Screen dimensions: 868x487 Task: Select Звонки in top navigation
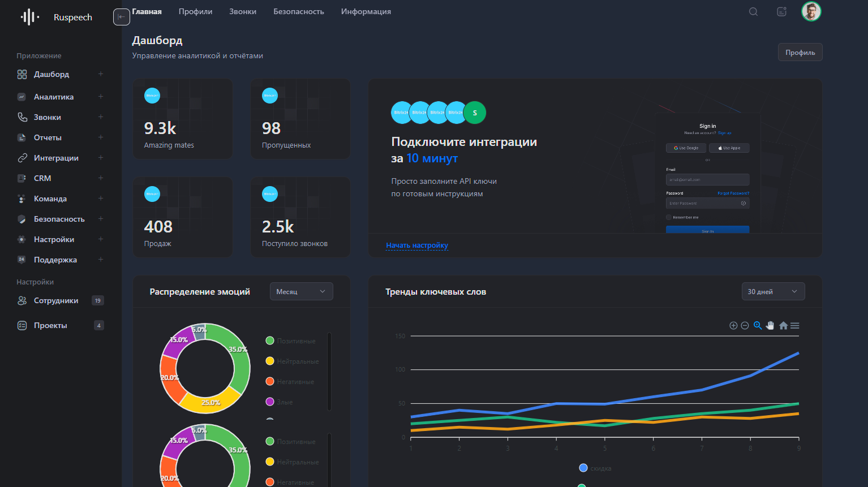(x=243, y=11)
